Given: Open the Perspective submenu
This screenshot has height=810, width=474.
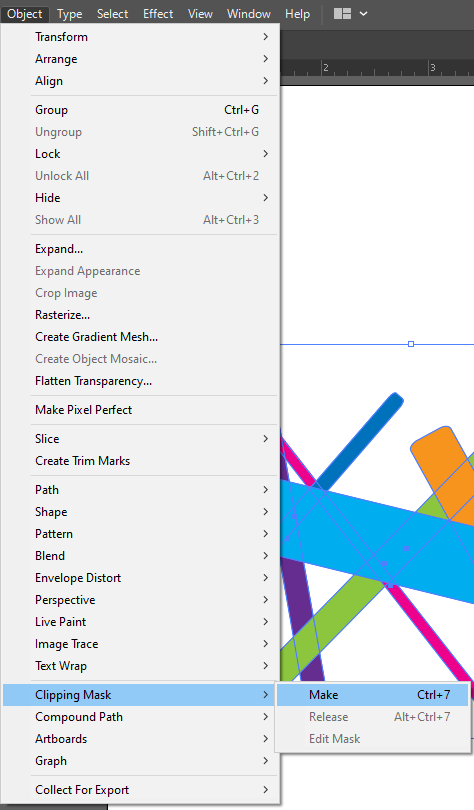Looking at the screenshot, I should [x=140, y=599].
